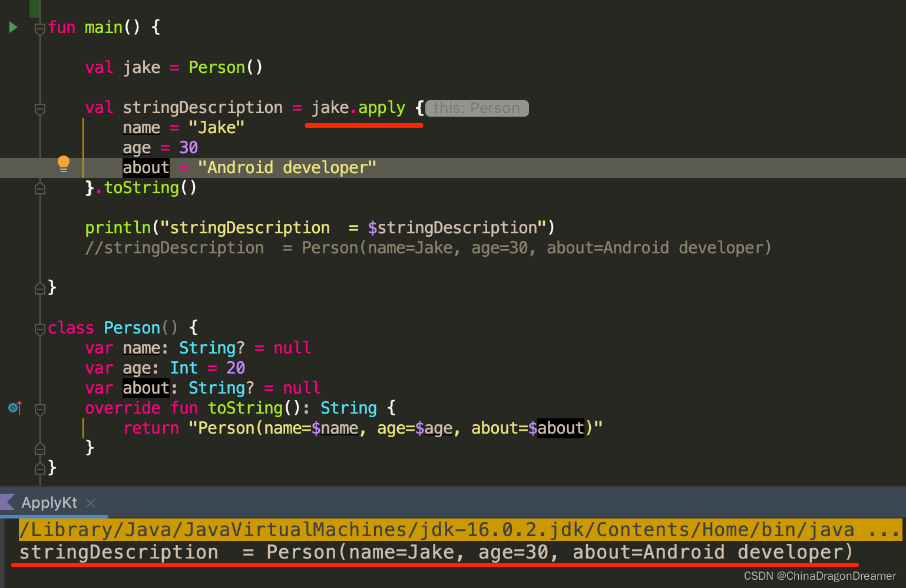Close the ApplyKt run tab
This screenshot has width=906, height=588.
[x=91, y=503]
